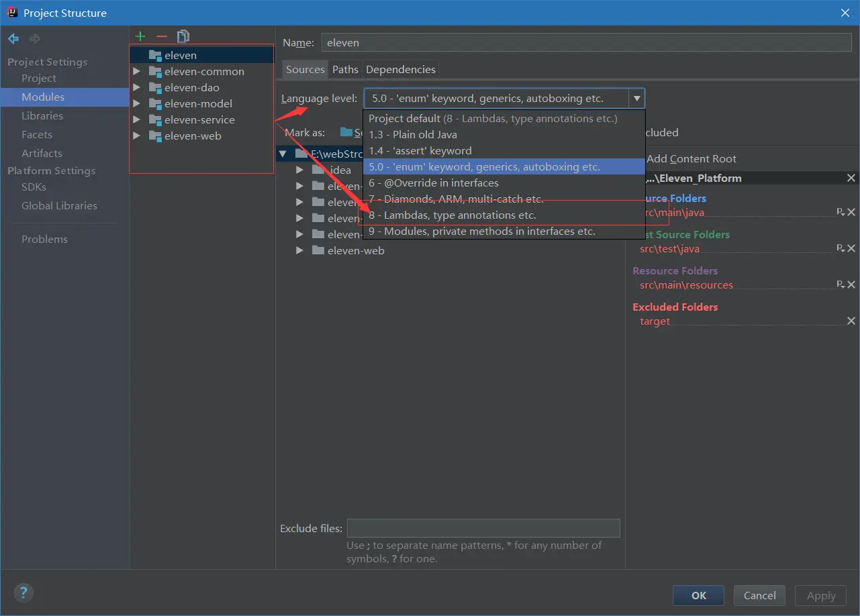Select the ...\Eleven_Platform content root header
This screenshot has width=860, height=616.
click(694, 178)
